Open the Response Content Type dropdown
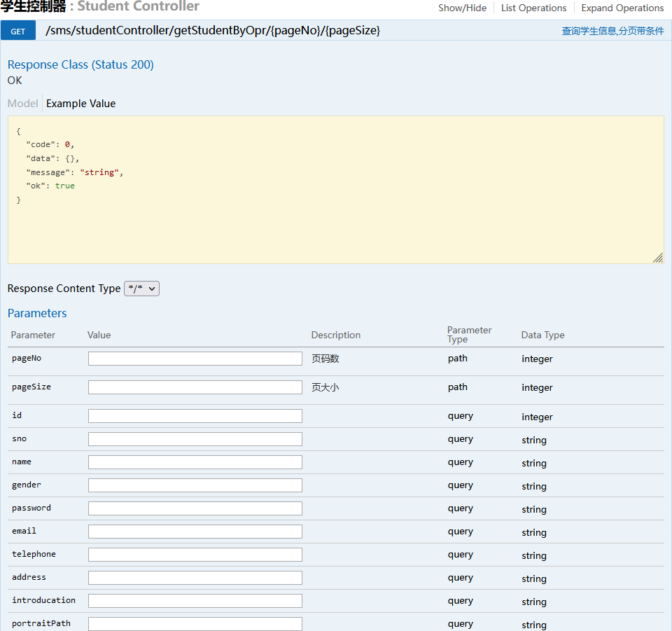Image resolution: width=672 pixels, height=631 pixels. pyautogui.click(x=141, y=289)
